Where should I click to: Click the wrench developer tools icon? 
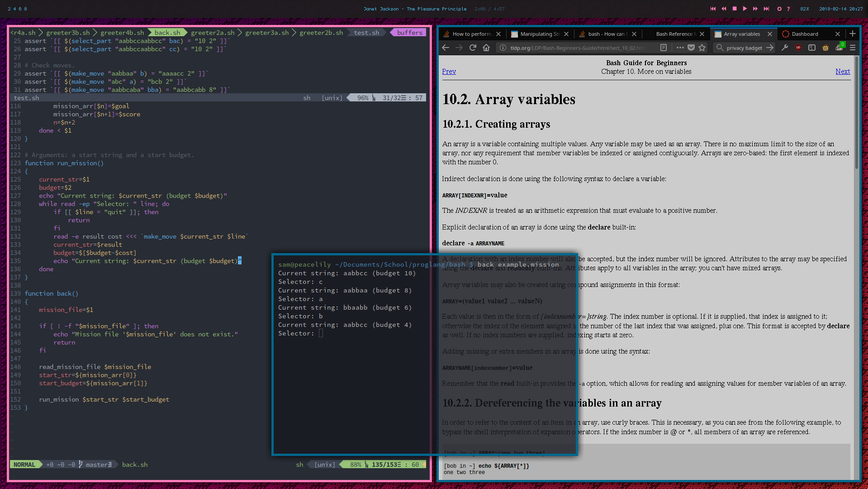[x=785, y=48]
